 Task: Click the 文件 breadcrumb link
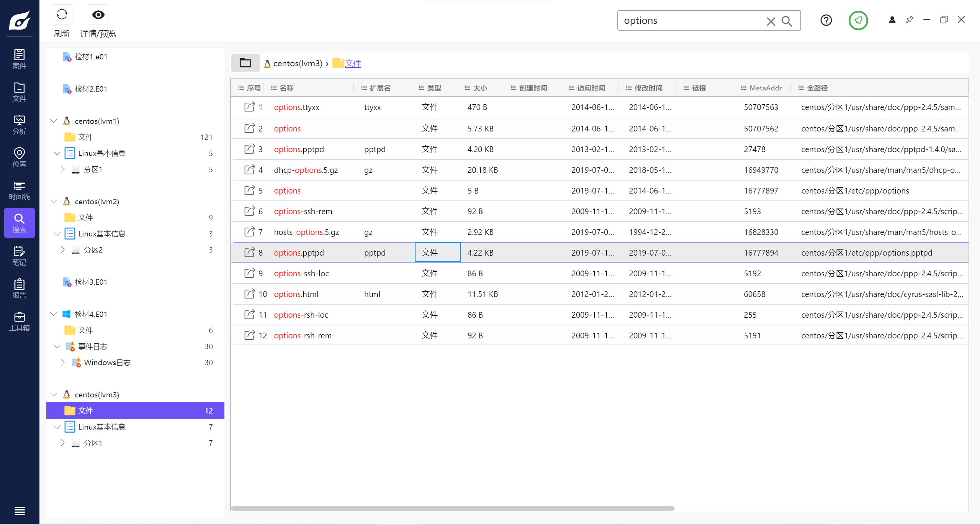coord(353,63)
